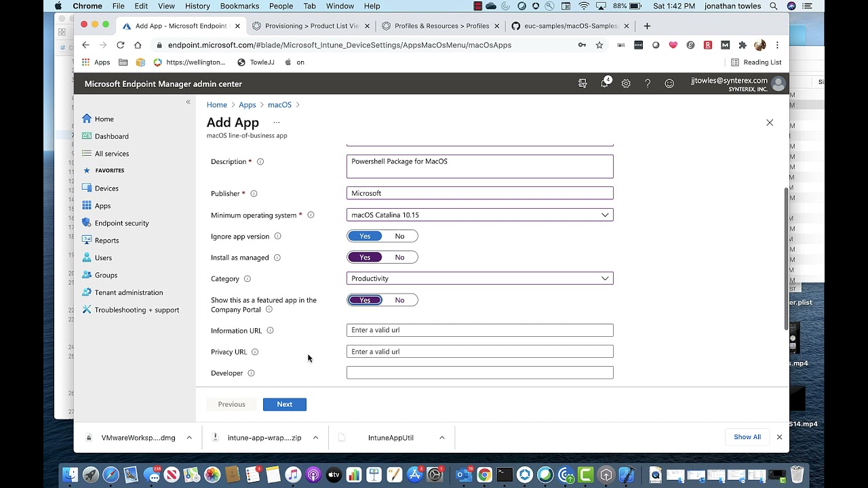Switch to the euc-samples GitHub tab
Screen dimensions: 868x488
(x=570, y=26)
